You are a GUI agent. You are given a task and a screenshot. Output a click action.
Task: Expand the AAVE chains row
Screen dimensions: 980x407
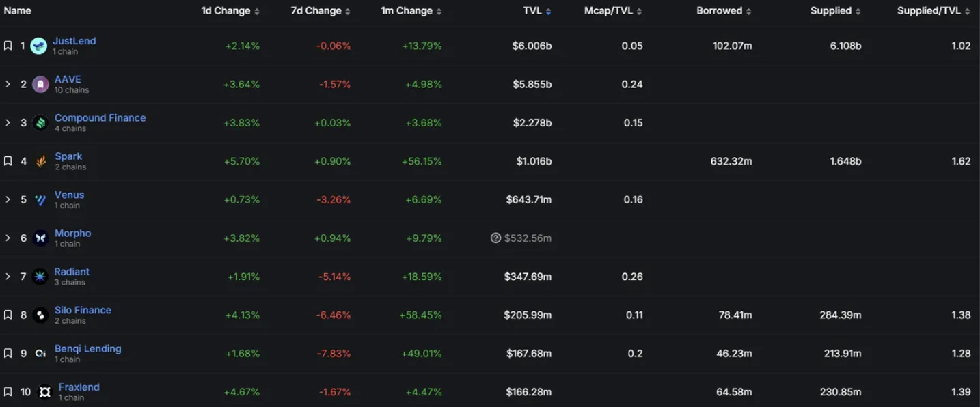(x=8, y=85)
